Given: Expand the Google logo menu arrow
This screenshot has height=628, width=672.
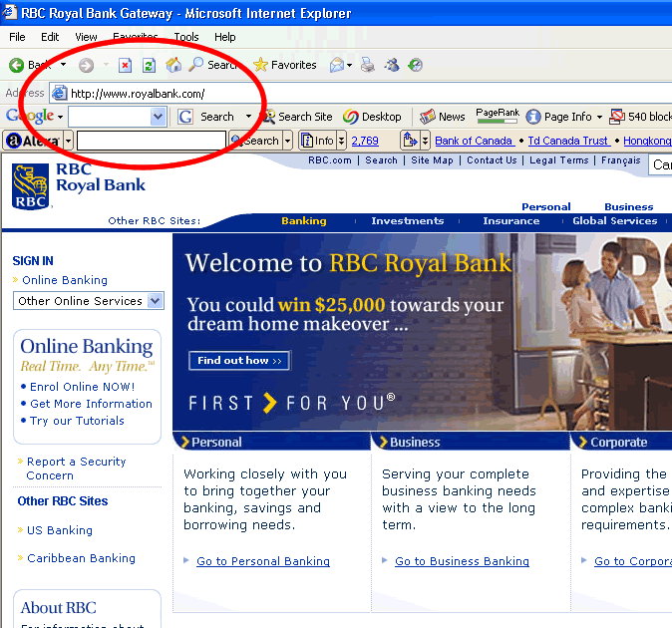Looking at the screenshot, I should pos(61,117).
